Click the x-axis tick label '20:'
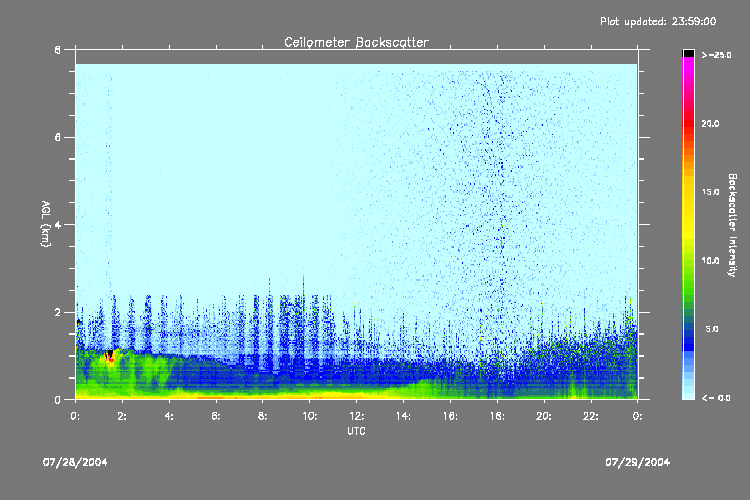 click(544, 416)
